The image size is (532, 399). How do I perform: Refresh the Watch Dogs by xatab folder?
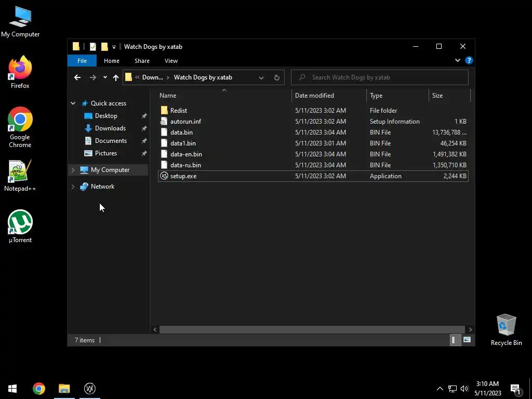(x=277, y=78)
